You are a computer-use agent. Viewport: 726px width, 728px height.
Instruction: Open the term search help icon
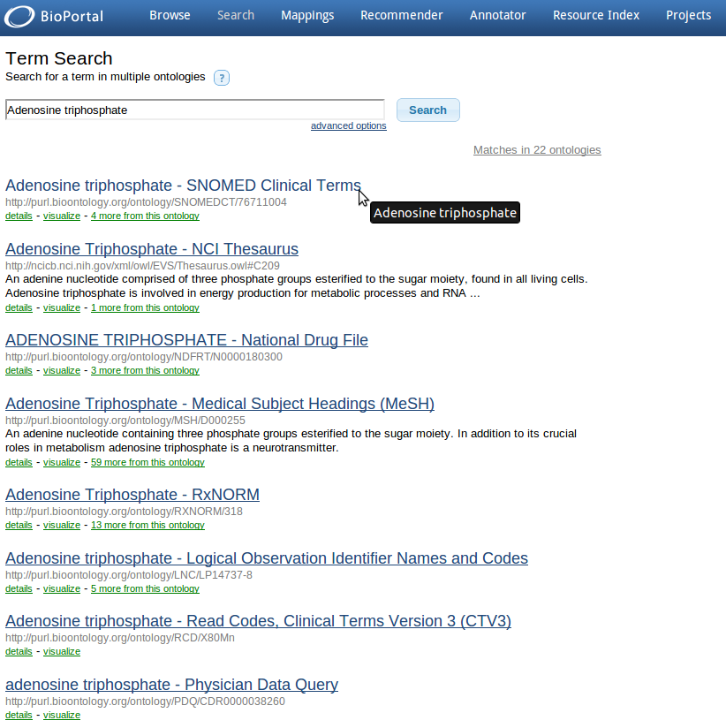[222, 78]
